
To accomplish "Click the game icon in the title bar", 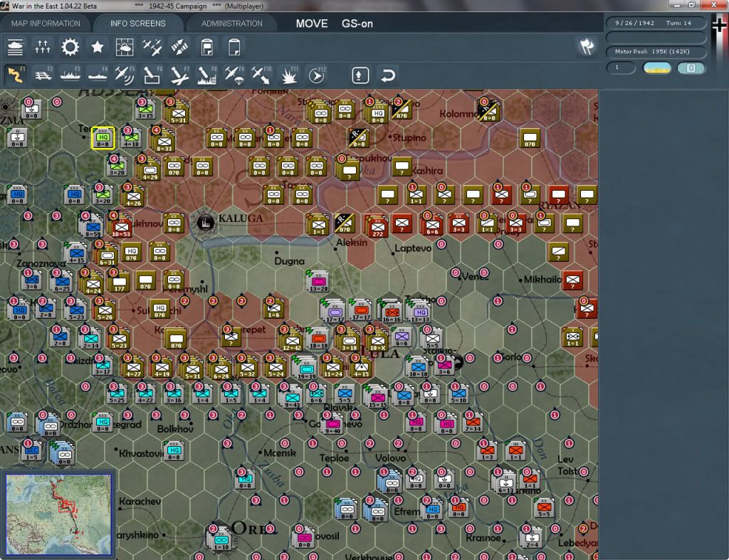I will coord(5,6).
